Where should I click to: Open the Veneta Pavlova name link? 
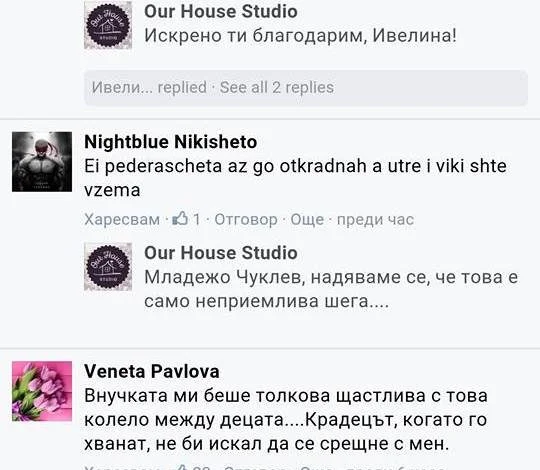(x=152, y=371)
